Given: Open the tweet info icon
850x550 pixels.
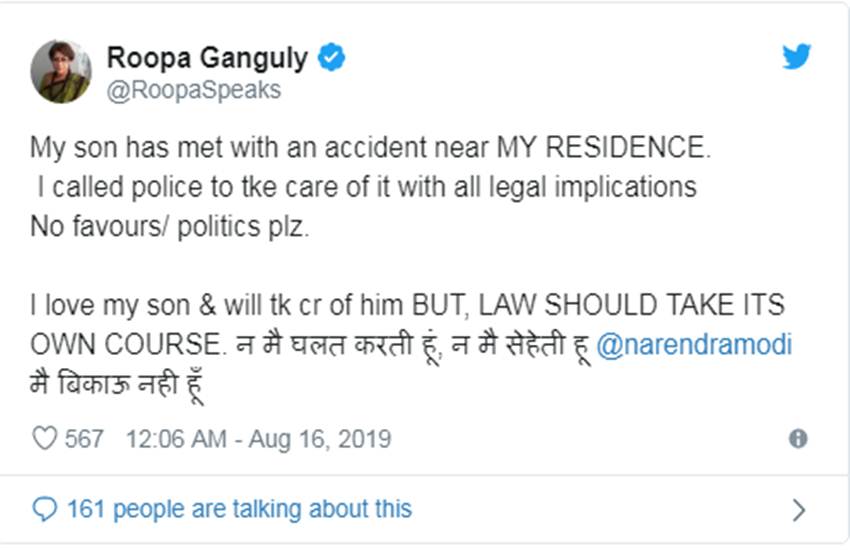Looking at the screenshot, I should 797,439.
